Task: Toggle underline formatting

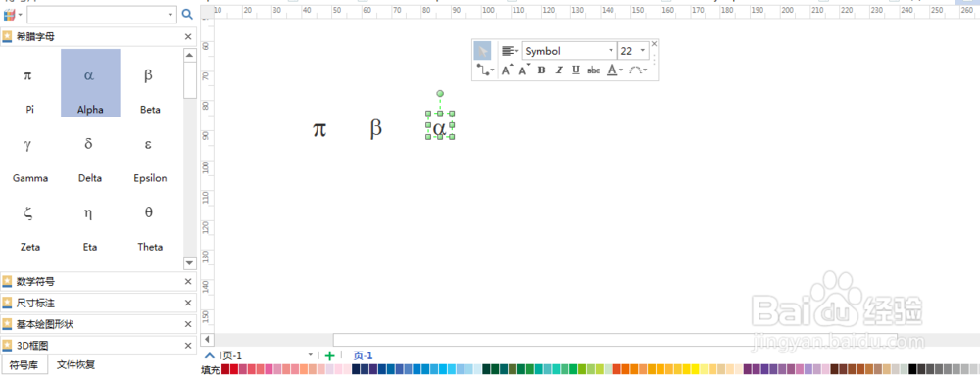Action: 576,70
